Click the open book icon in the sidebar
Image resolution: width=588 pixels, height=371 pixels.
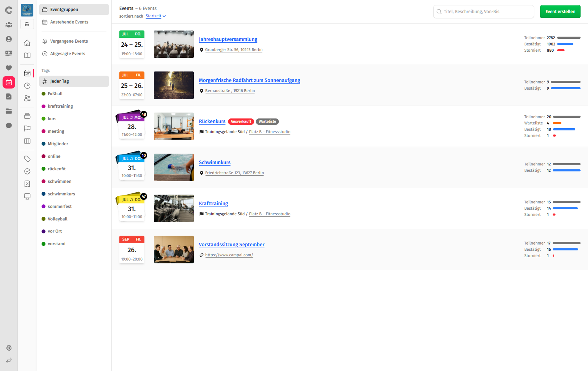point(27,55)
